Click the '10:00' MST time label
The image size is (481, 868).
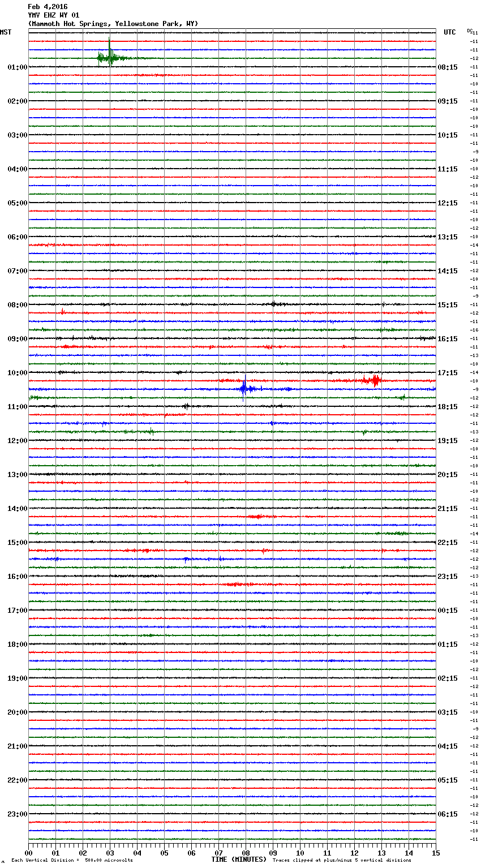click(18, 373)
